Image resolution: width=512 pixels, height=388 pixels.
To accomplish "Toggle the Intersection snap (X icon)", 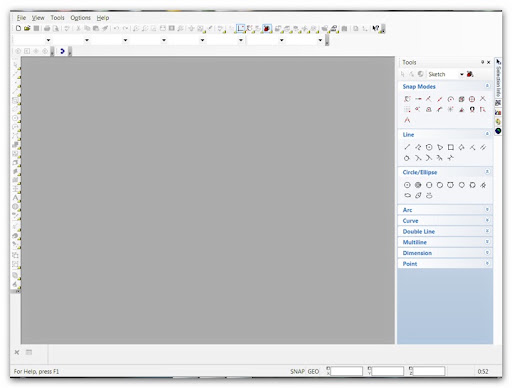I will [483, 99].
